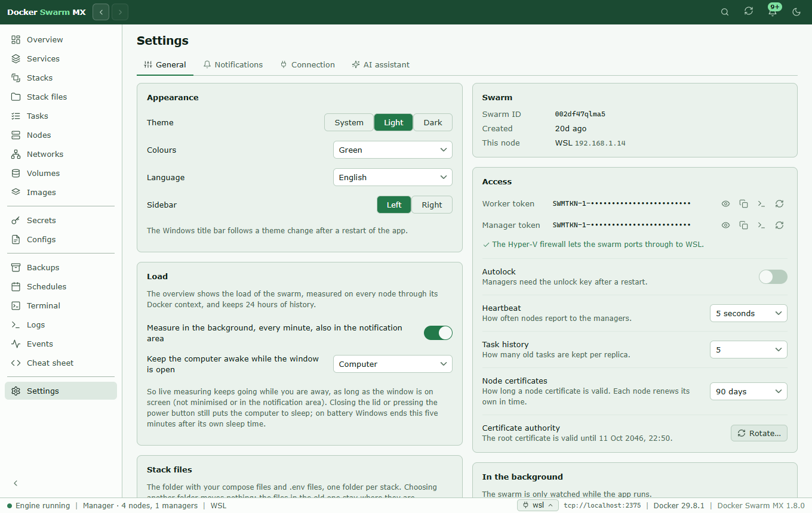Screen dimensions: 812x513
Task: Rotate the Manager token
Action: 779,225
